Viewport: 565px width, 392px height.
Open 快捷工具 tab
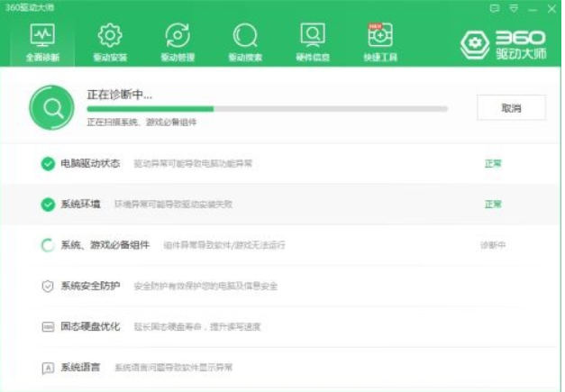tap(380, 42)
